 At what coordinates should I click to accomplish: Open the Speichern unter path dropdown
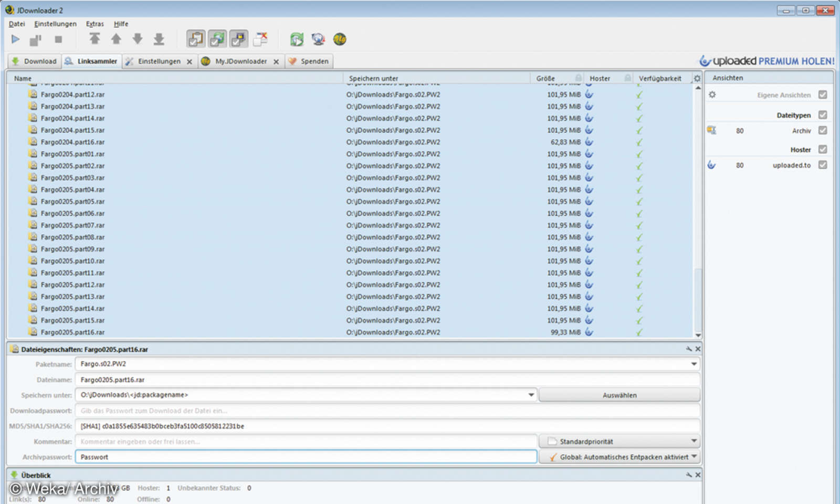(531, 395)
